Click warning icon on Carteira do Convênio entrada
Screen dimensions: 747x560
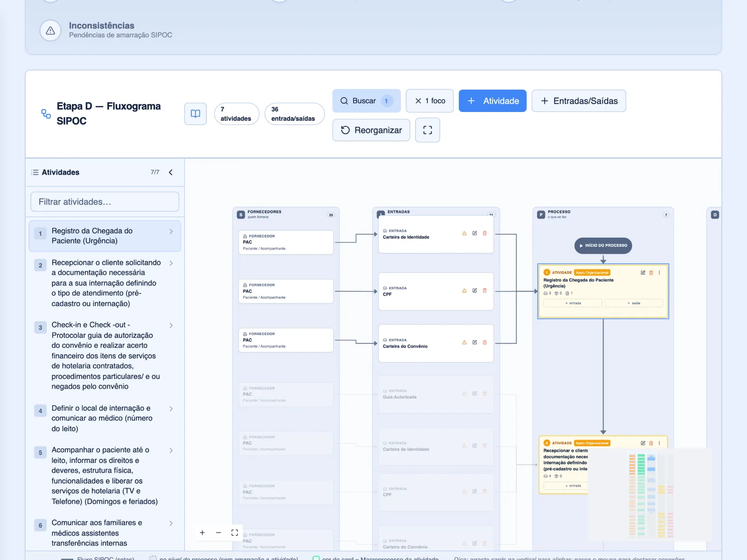coord(464,343)
